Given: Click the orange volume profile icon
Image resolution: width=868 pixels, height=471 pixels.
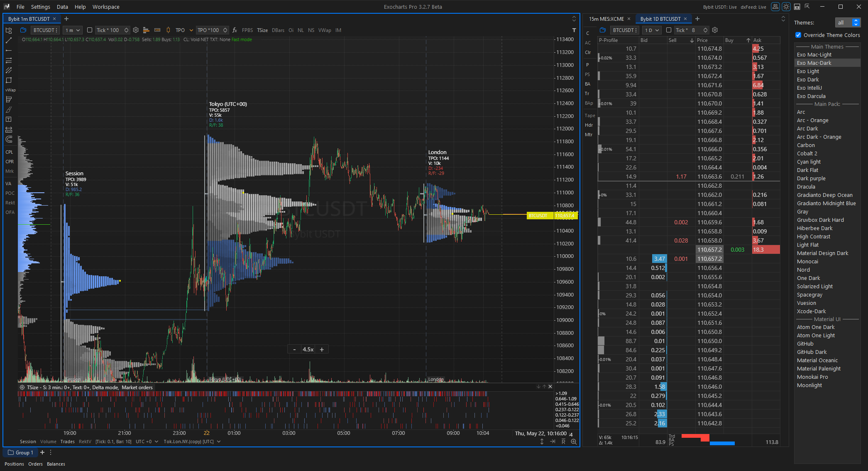Looking at the screenshot, I should pos(146,30).
